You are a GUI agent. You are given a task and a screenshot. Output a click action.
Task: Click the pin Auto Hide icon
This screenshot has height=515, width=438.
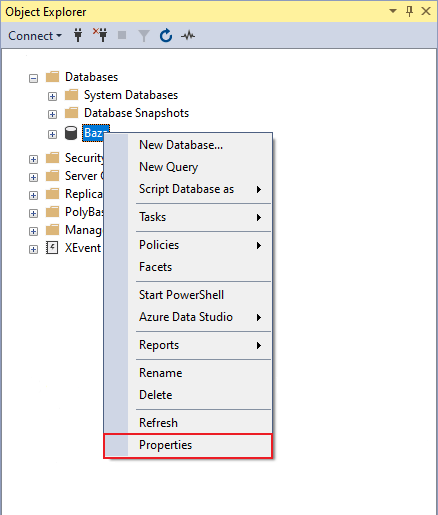(x=409, y=11)
